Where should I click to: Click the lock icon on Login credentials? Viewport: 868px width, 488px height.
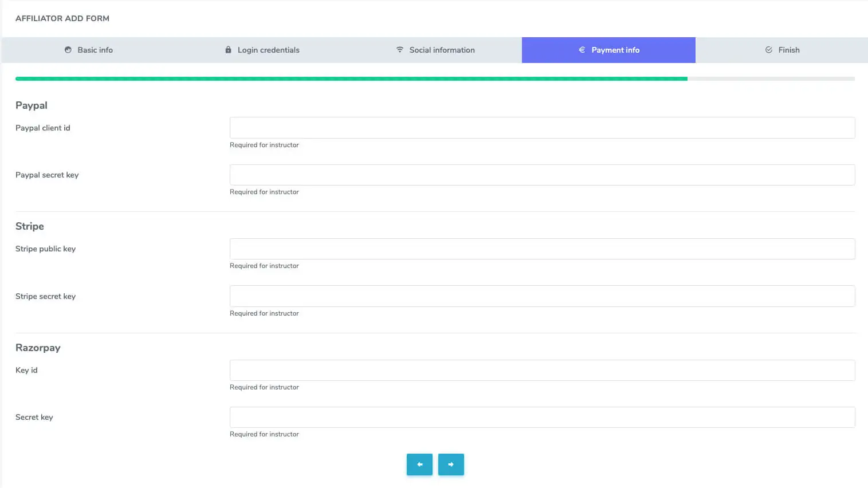tap(228, 50)
